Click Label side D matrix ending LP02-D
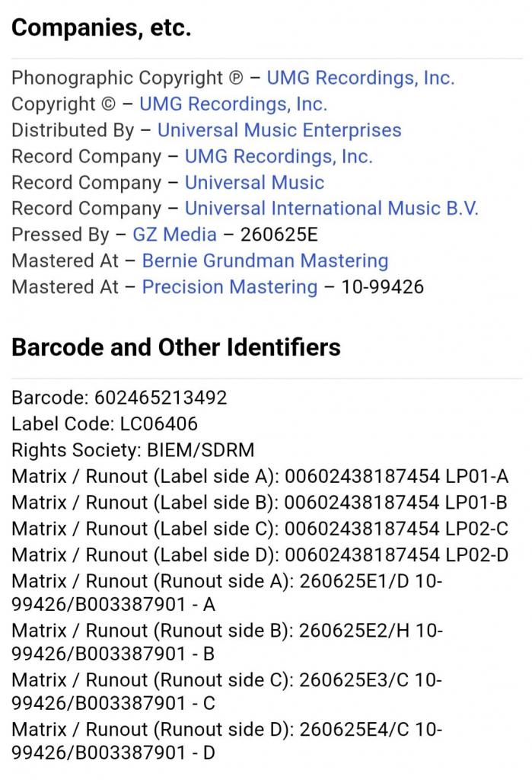 click(x=396, y=555)
